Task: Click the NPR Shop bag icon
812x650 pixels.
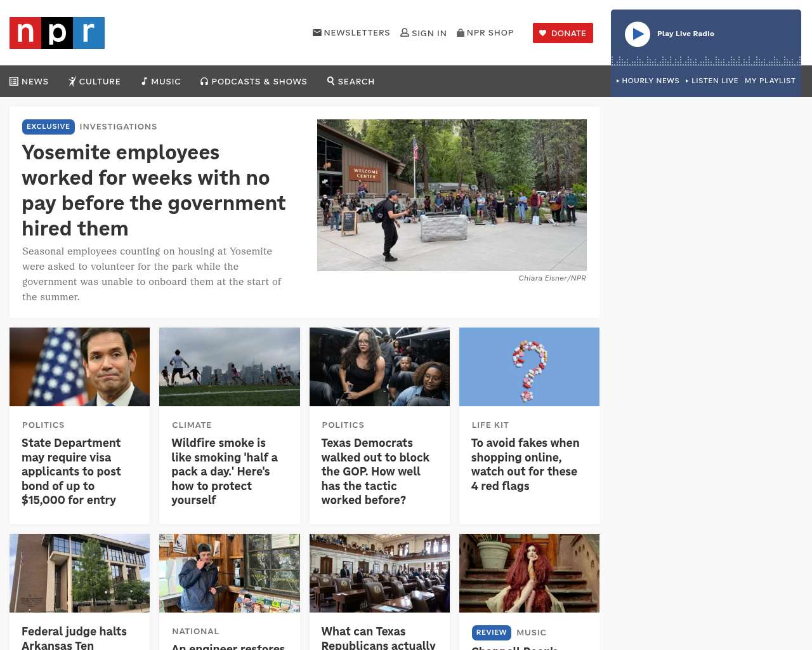Action: pos(461,32)
